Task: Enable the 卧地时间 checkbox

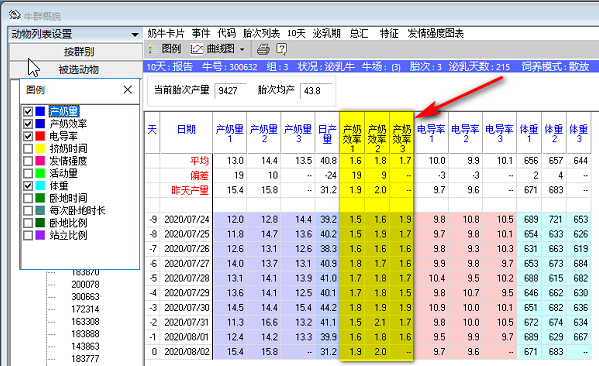Action: (x=28, y=198)
